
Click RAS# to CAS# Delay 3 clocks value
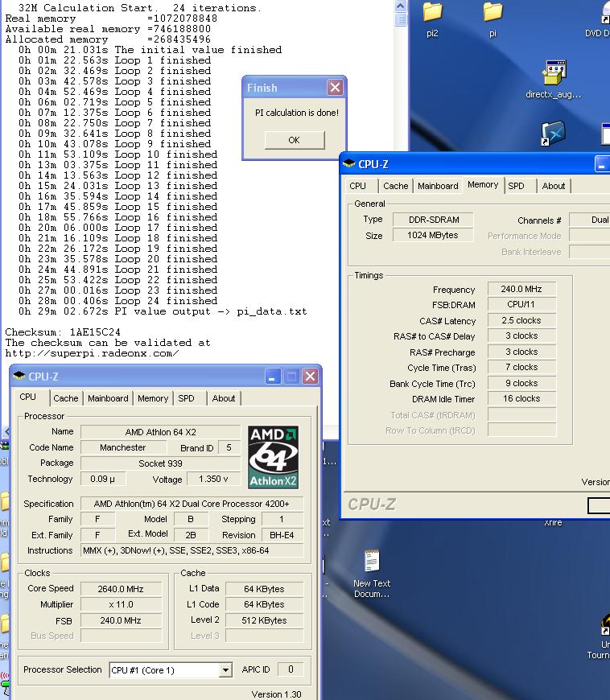(521, 336)
